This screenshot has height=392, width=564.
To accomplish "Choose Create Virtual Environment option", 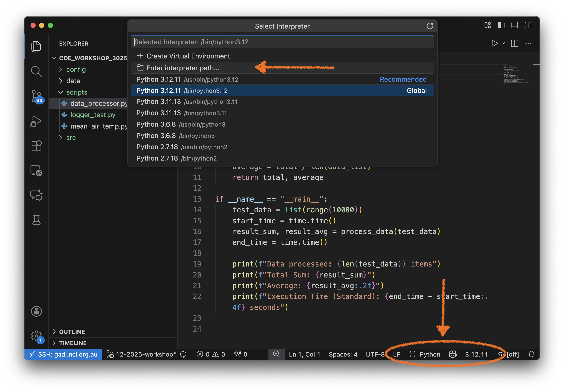I will point(191,56).
